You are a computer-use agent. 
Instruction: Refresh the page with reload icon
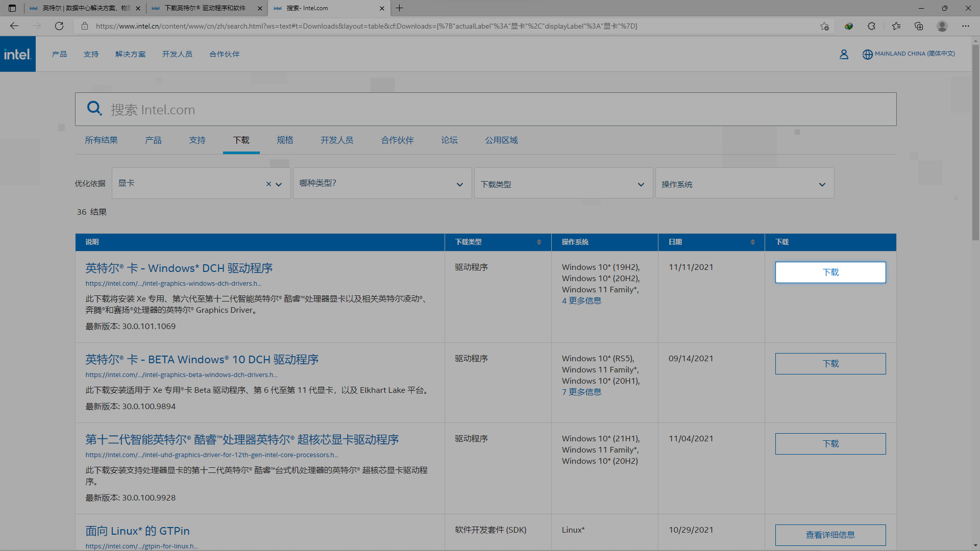pos(59,26)
